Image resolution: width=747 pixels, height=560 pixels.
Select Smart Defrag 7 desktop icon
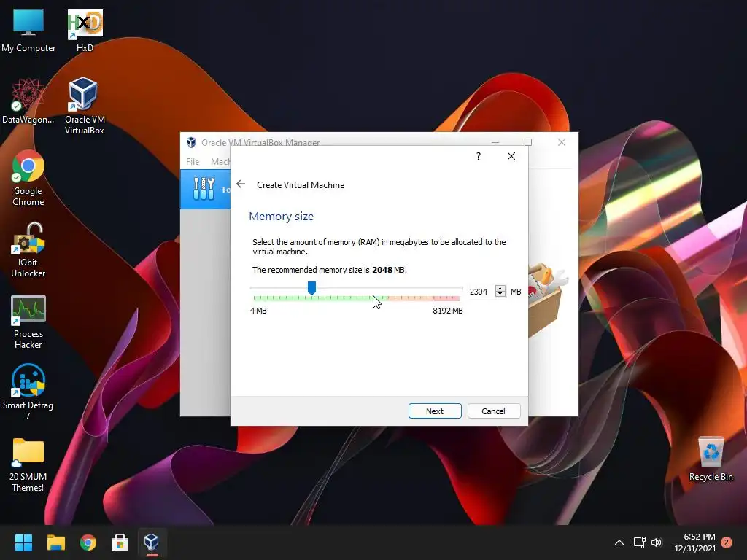click(x=28, y=392)
